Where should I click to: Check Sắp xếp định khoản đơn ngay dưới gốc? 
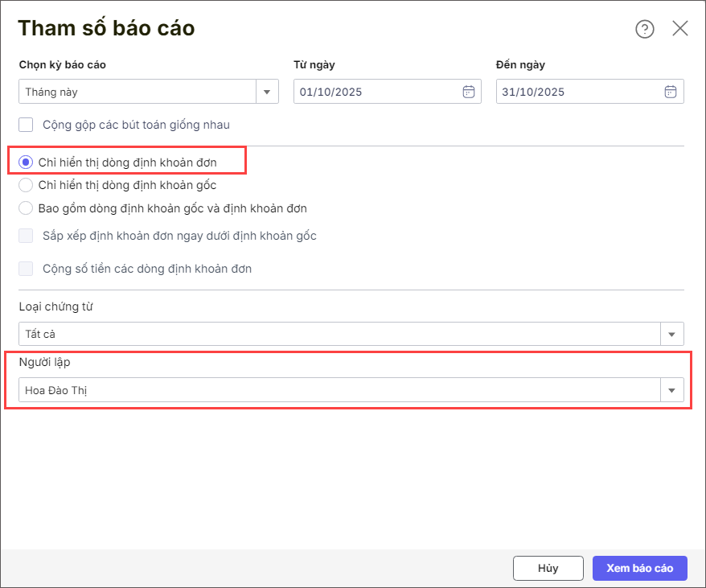click(27, 236)
